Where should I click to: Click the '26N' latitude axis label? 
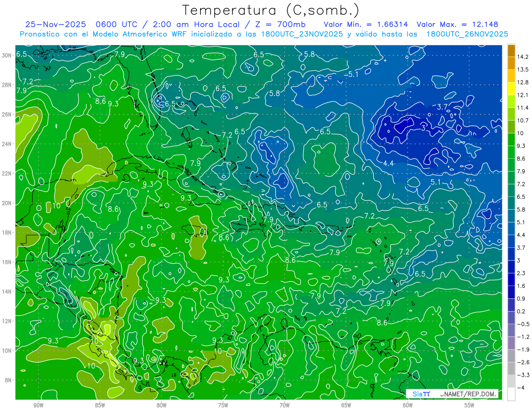(8, 114)
